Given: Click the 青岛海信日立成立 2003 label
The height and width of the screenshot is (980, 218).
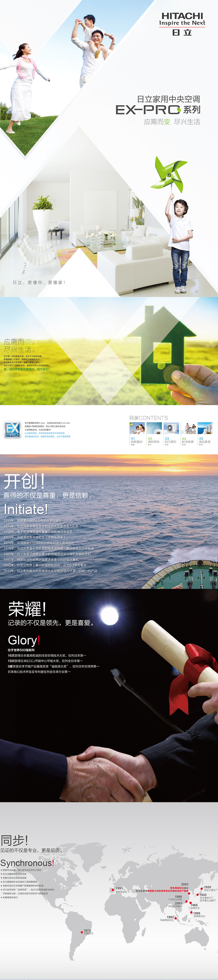Looking at the screenshot, I should (x=179, y=886).
